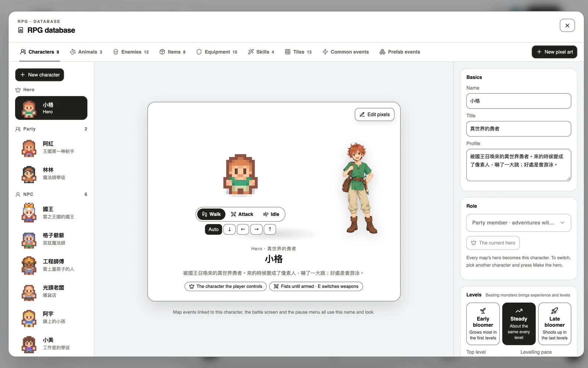Click the Prefab events icon
The width and height of the screenshot is (588, 368).
tap(383, 52)
